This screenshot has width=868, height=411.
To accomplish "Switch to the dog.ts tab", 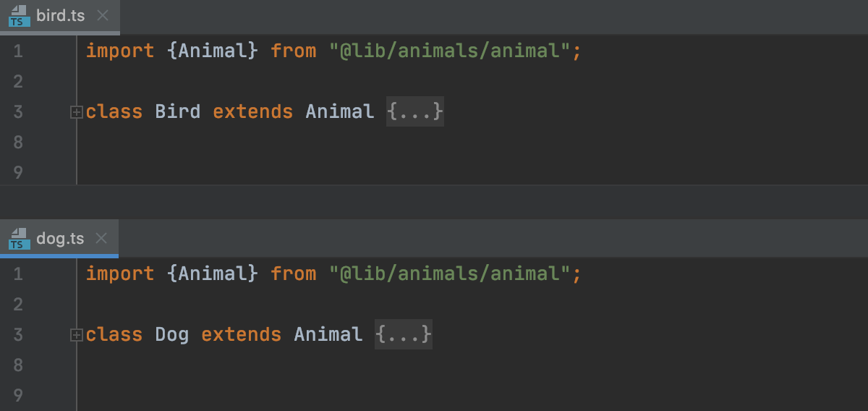I will 60,239.
